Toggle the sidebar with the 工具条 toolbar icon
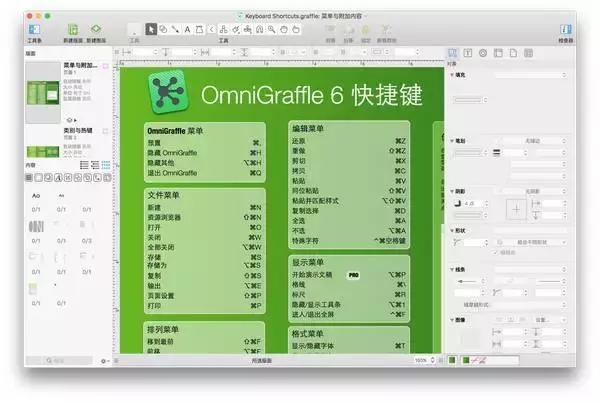 click(34, 30)
